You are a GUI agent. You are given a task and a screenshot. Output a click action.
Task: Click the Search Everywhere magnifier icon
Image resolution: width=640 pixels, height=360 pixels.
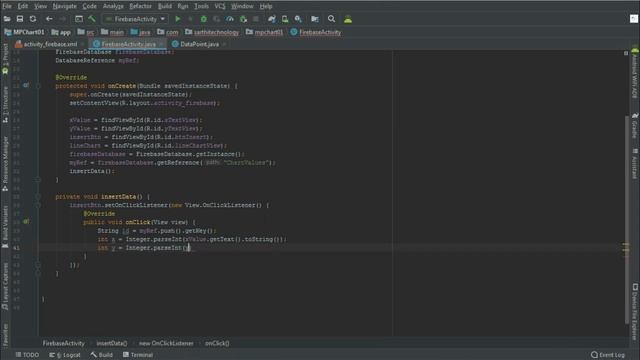[x=331, y=19]
